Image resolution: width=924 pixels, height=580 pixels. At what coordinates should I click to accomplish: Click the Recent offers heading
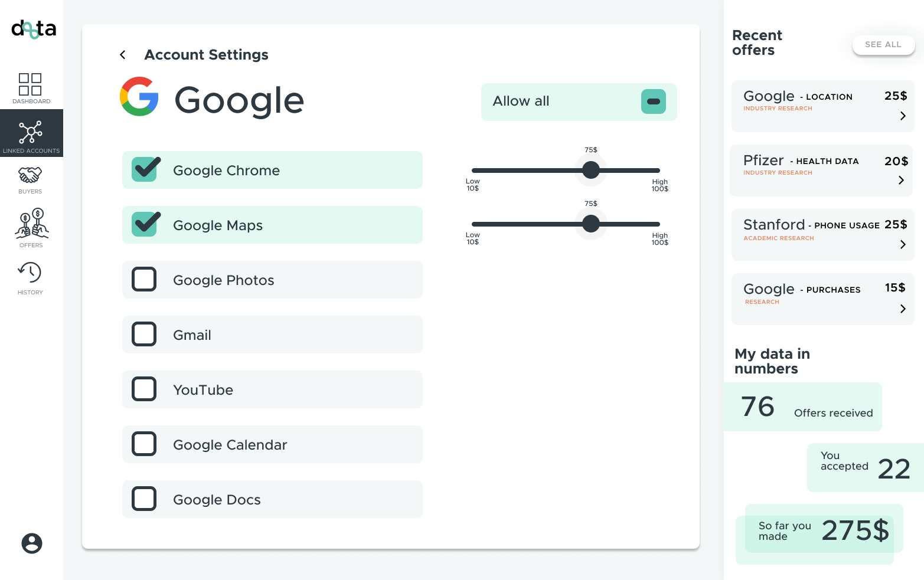click(757, 42)
